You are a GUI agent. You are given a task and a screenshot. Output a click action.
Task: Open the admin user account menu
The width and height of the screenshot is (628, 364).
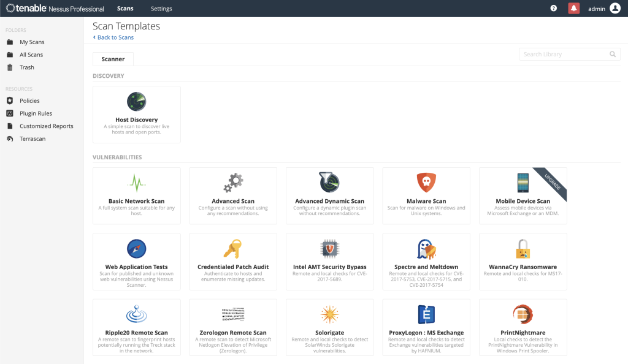pyautogui.click(x=604, y=9)
